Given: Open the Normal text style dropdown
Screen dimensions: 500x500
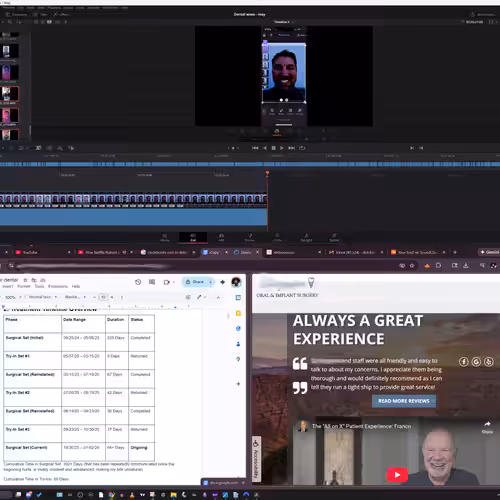Looking at the screenshot, I should [x=42, y=297].
